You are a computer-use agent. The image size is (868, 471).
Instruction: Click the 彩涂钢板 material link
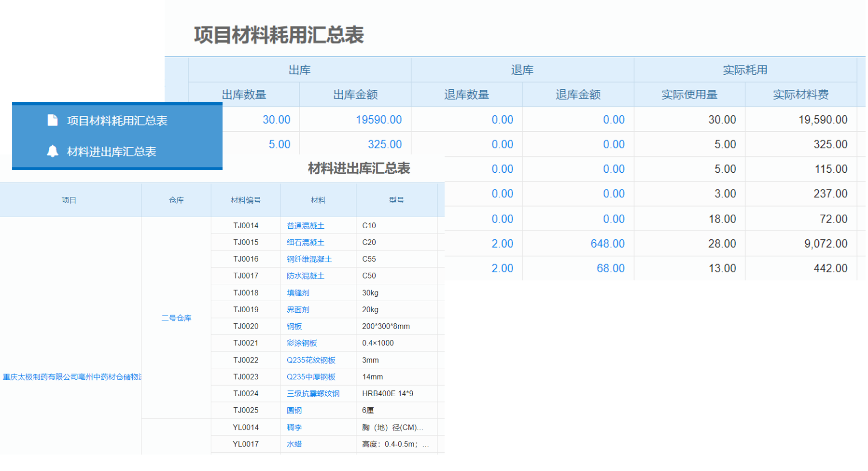[x=302, y=343]
